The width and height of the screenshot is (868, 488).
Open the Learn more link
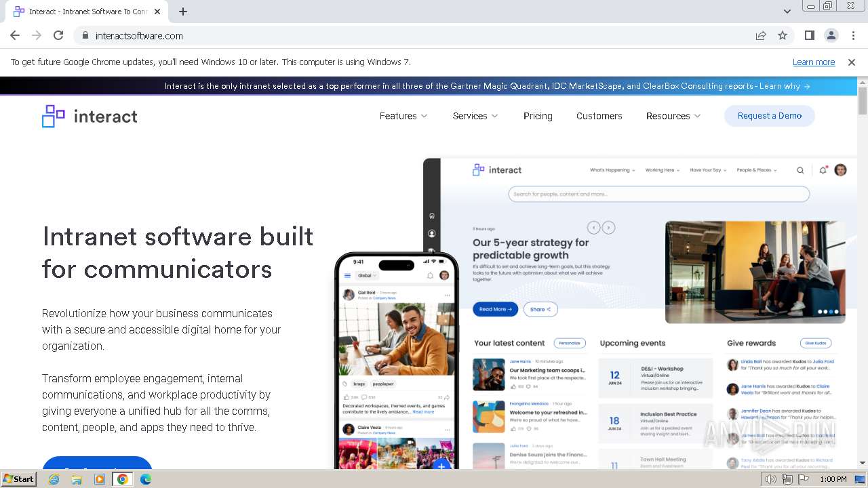[x=814, y=62]
